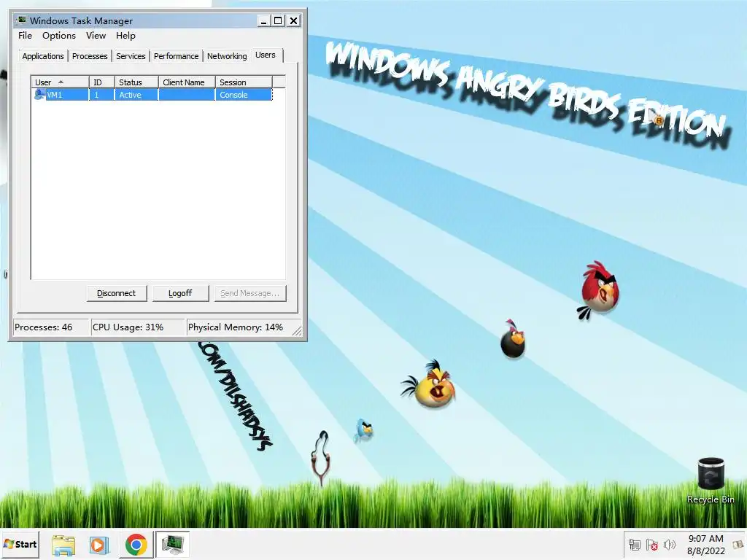Minimize the Task Manager window

[x=263, y=20]
